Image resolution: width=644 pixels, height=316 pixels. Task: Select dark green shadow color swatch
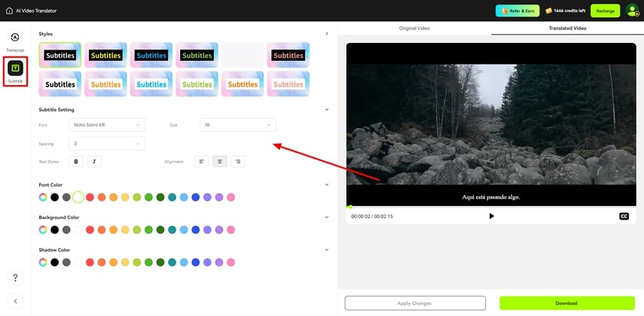click(x=160, y=263)
